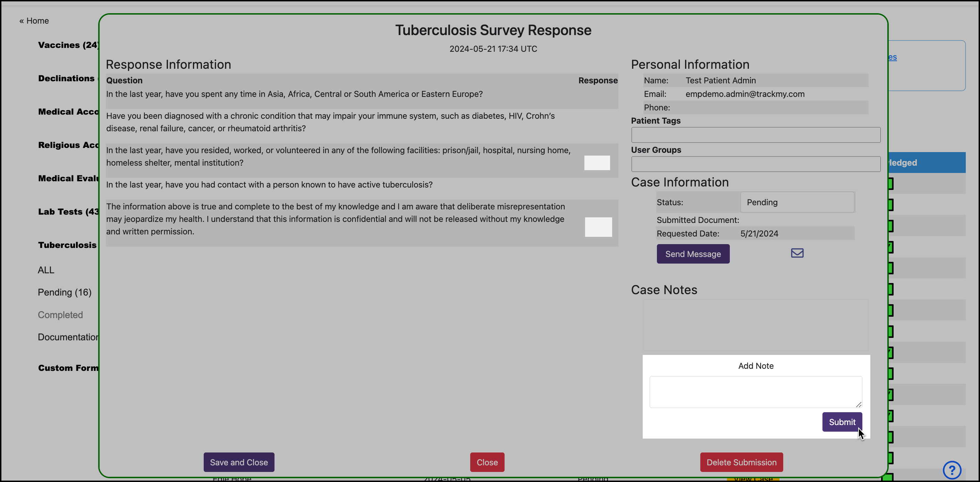Screen dimensions: 980x482
Task: Click the Save and Close button
Action: (238, 462)
